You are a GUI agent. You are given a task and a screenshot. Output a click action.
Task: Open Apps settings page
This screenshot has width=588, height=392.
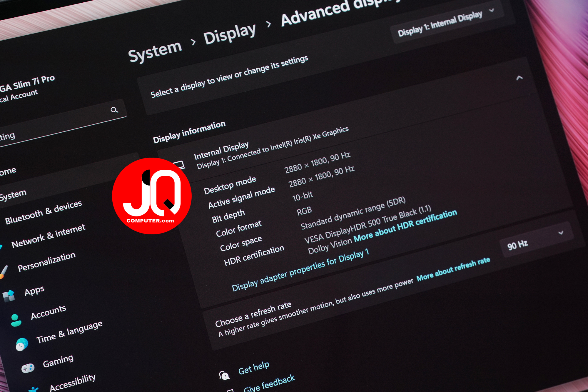34,291
